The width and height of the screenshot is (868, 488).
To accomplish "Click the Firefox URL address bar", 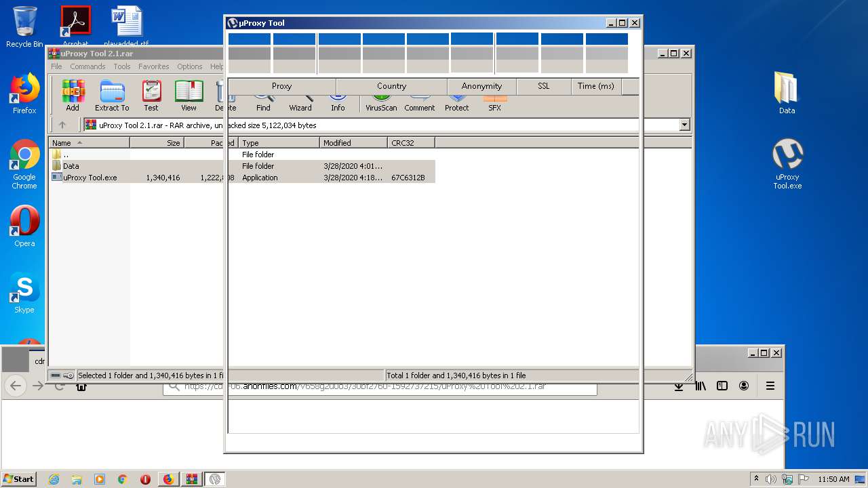I will [x=380, y=386].
